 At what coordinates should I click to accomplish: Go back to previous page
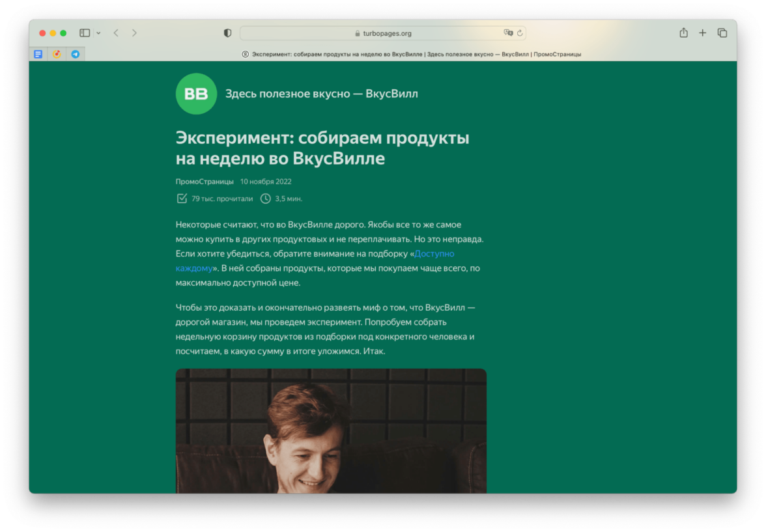116,33
